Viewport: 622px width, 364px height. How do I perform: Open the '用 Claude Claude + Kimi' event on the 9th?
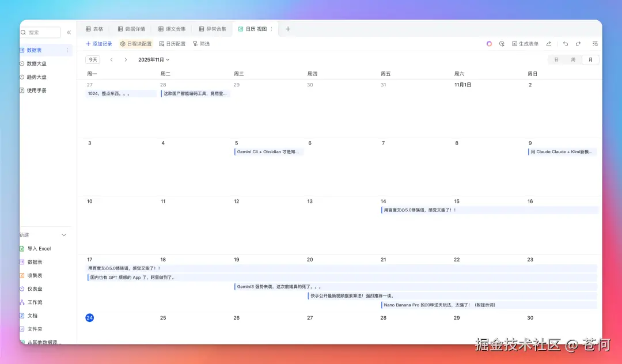(563, 152)
